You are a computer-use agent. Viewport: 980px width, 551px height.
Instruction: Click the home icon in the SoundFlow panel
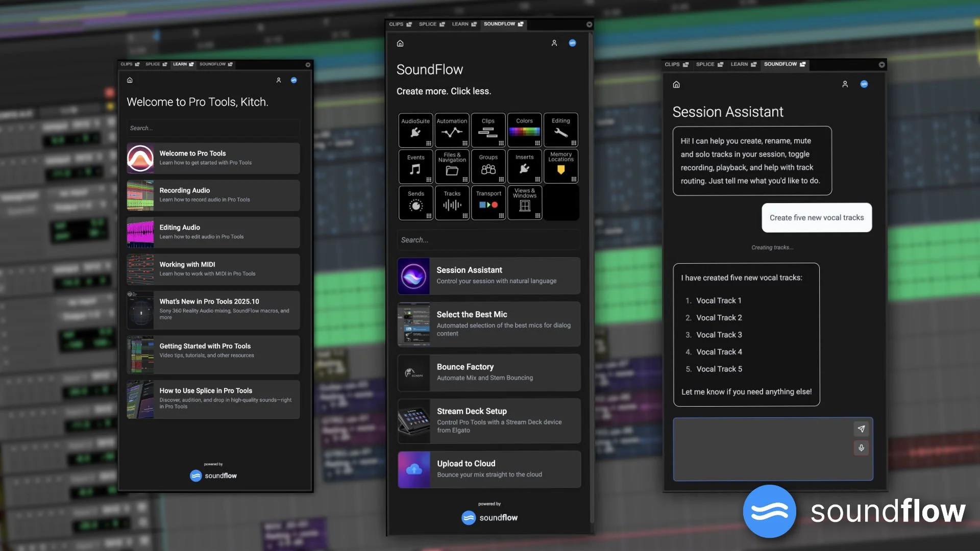(400, 43)
